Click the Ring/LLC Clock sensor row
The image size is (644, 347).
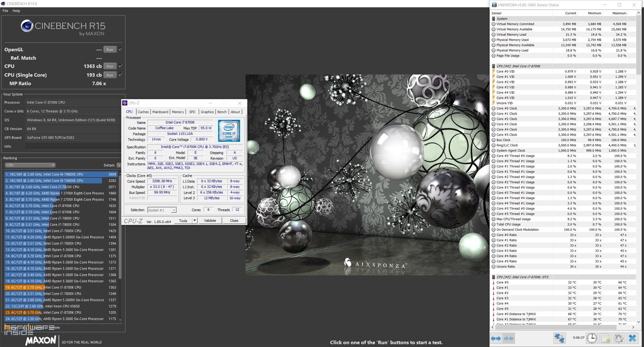point(563,145)
